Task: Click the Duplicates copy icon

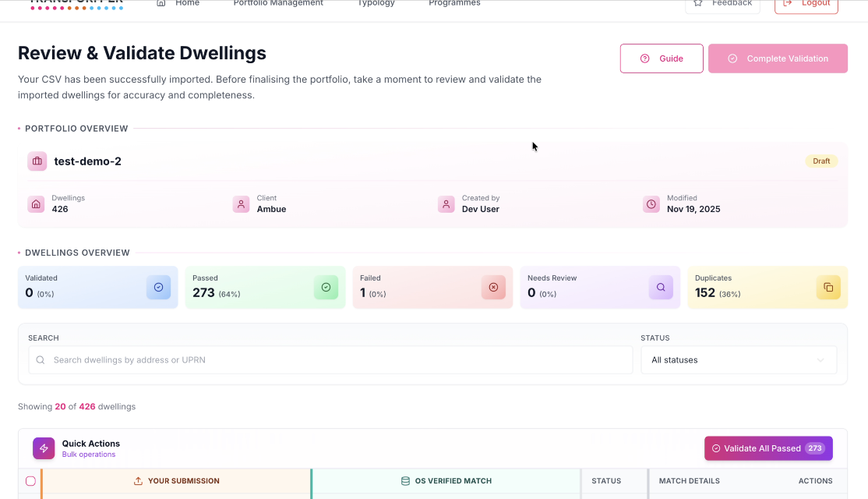Action: (x=828, y=288)
